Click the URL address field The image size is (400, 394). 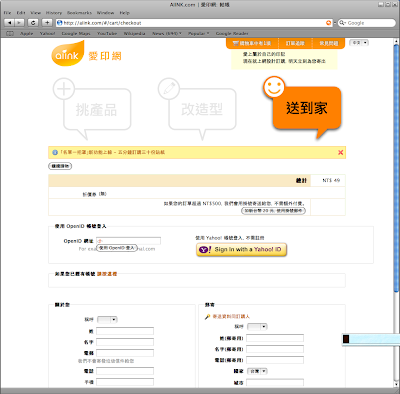[x=193, y=23]
